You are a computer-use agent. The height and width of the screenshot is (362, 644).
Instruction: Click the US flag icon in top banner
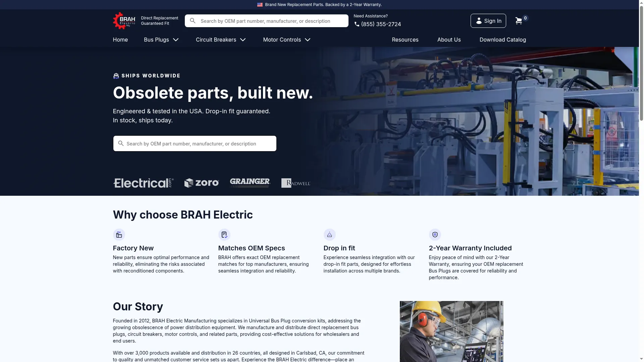pyautogui.click(x=260, y=5)
